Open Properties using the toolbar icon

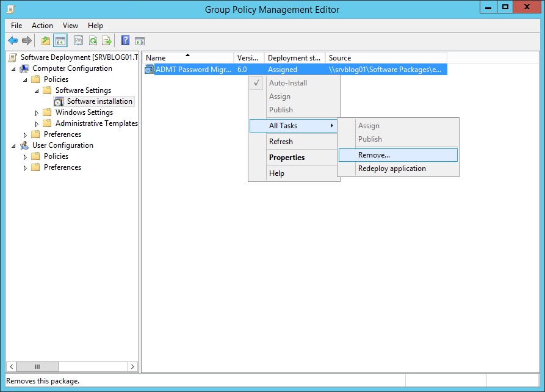click(x=78, y=40)
